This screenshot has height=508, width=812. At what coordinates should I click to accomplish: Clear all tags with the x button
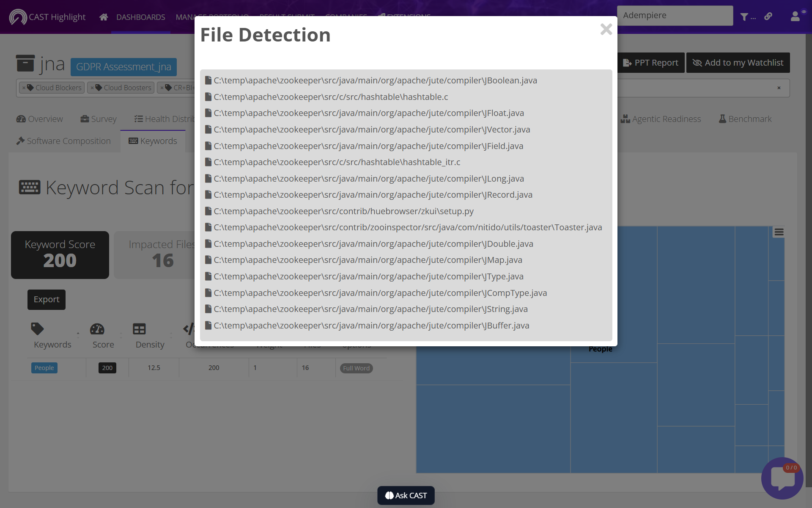(x=779, y=88)
